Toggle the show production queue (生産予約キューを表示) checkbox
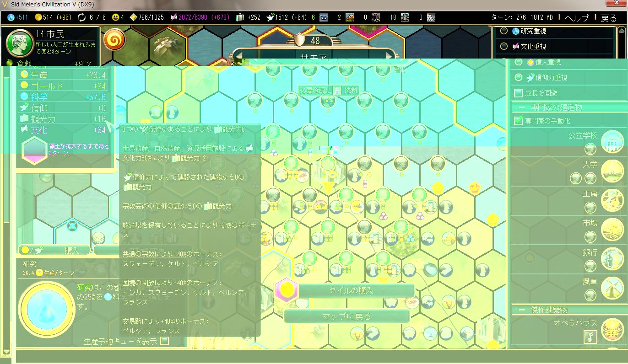This screenshot has height=364, width=628. (165, 341)
